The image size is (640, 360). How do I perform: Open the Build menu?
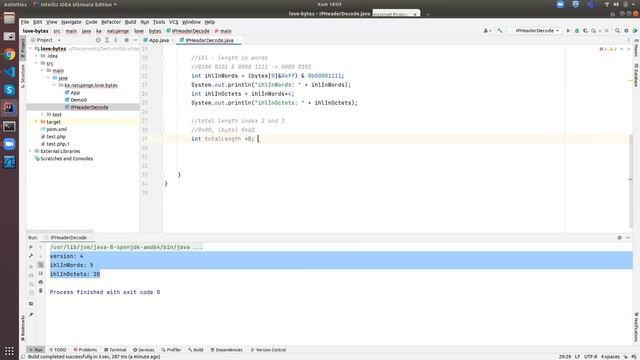coord(130,22)
